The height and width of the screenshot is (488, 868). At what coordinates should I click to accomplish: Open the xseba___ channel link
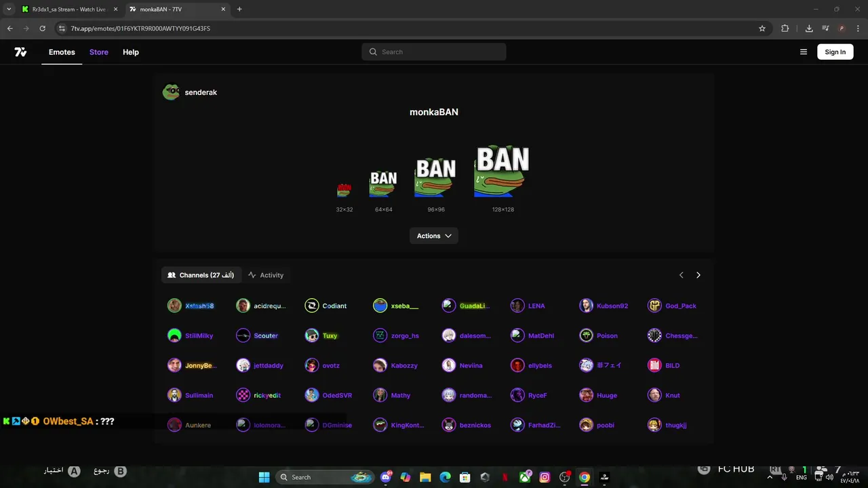click(x=405, y=306)
